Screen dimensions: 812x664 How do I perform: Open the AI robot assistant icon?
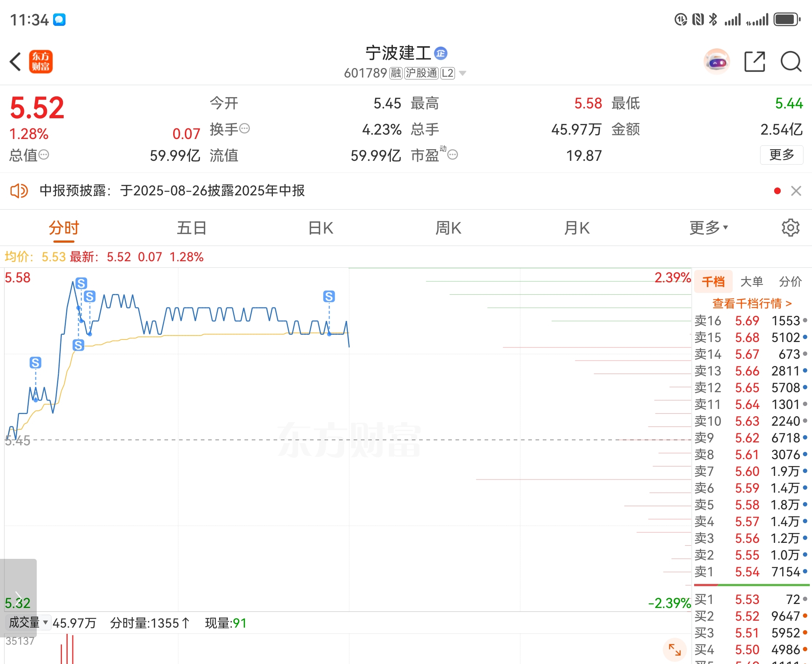coord(717,61)
